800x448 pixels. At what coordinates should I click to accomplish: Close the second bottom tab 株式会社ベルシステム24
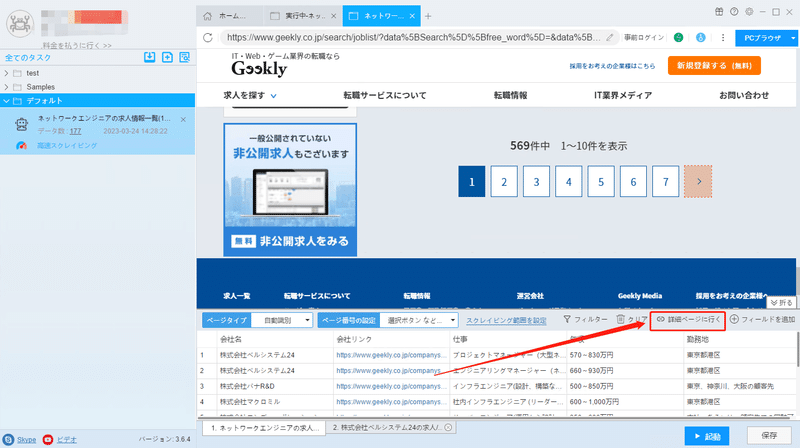pos(448,428)
